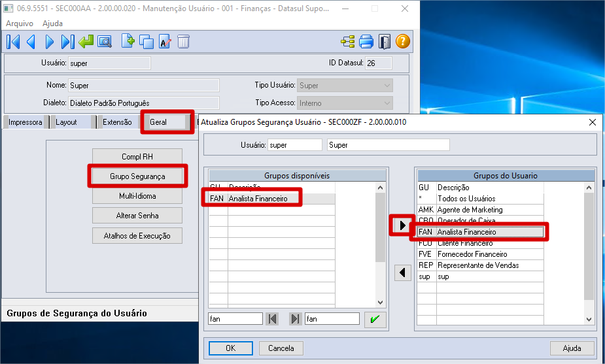Remove group with left black arrow
Image resolution: width=605 pixels, height=364 pixels.
(402, 273)
